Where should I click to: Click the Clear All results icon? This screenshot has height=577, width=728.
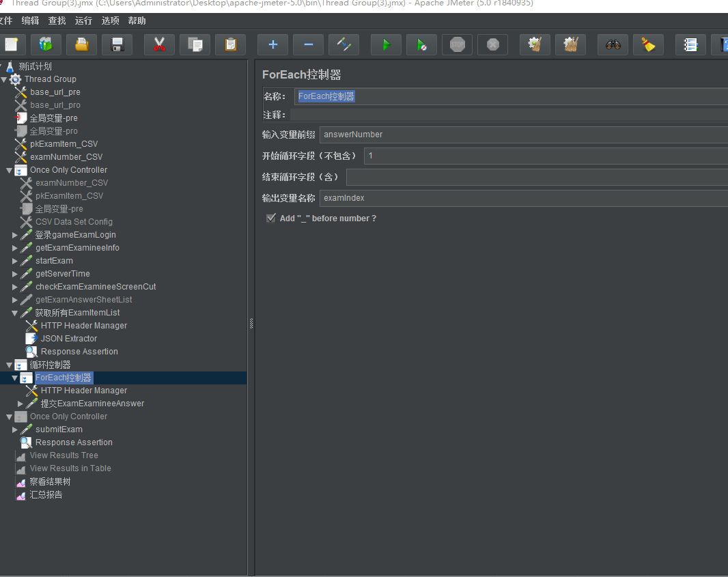(571, 44)
